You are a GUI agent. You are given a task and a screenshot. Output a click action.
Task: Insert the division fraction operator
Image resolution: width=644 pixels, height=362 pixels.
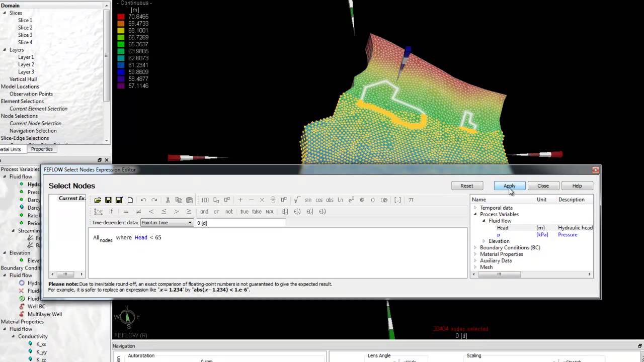pyautogui.click(x=273, y=200)
